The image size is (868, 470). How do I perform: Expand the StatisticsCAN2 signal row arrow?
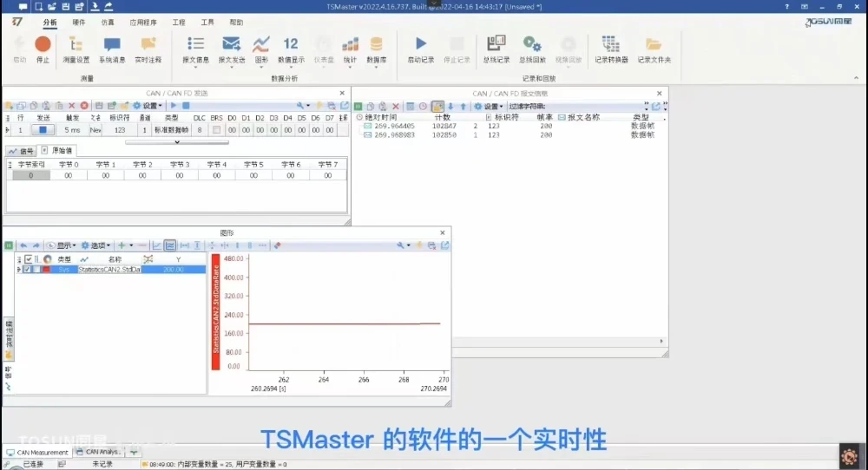19,270
